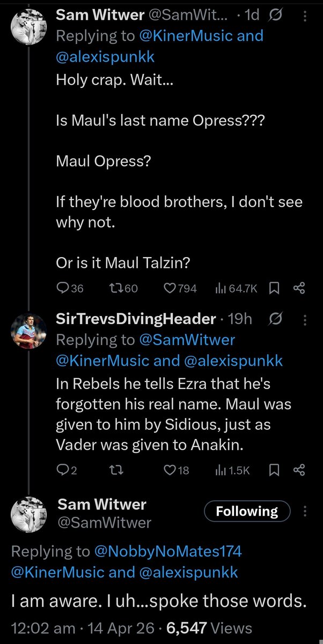Reply to SirTrevsDivingHeader's tweet

coord(63,470)
